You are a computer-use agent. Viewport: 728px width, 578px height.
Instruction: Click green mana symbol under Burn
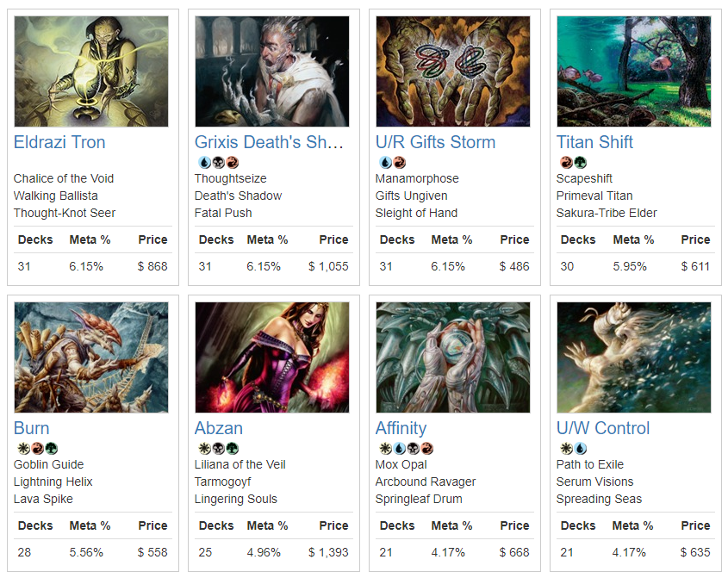point(52,448)
